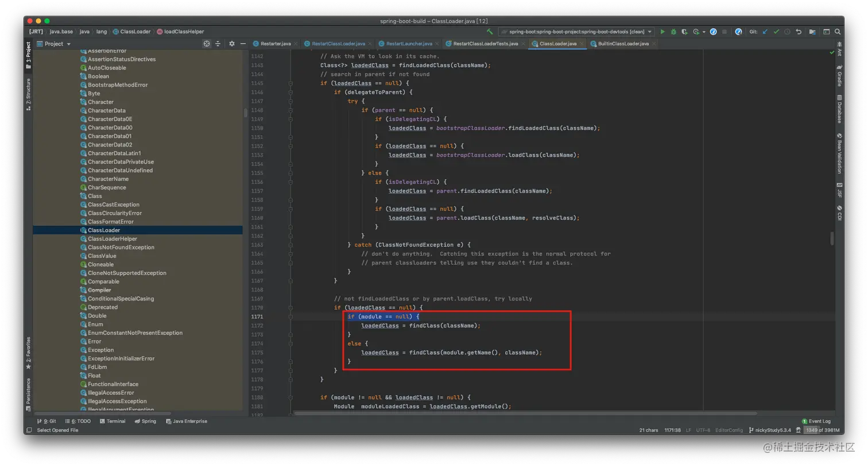Open Project Structure folder icon
The height and width of the screenshot is (466, 868).
pos(812,32)
